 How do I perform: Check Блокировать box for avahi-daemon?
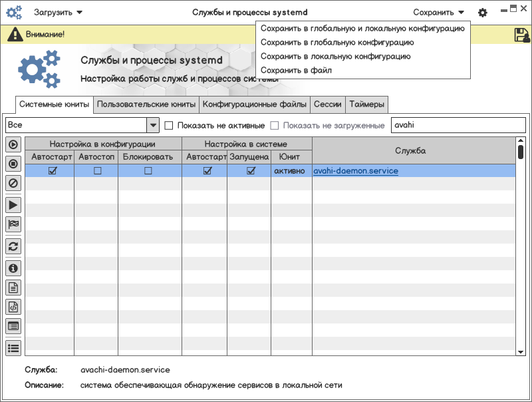tap(148, 171)
